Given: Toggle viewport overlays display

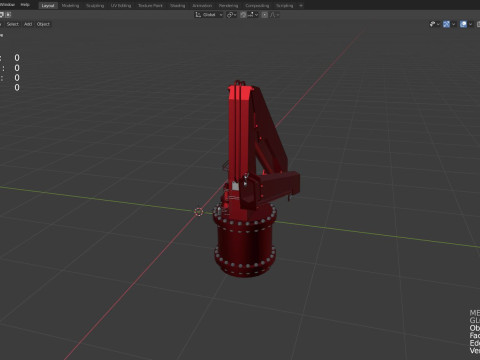Looking at the screenshot, I should (x=463, y=24).
